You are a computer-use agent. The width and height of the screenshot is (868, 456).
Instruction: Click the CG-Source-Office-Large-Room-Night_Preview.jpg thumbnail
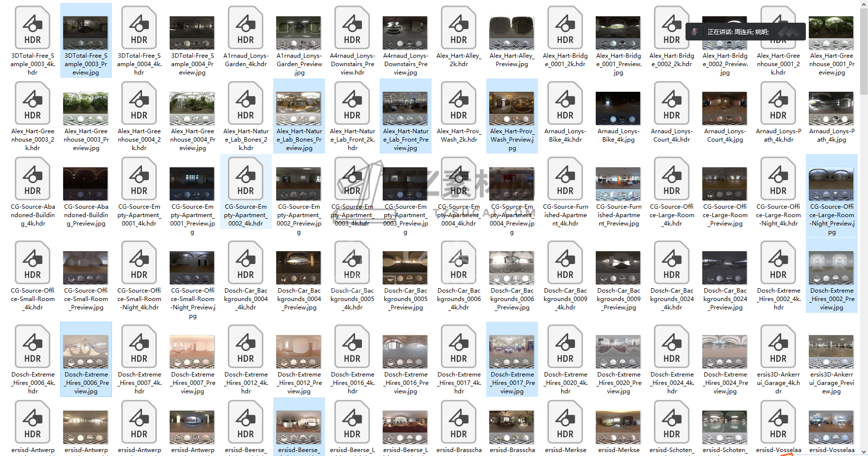point(832,184)
